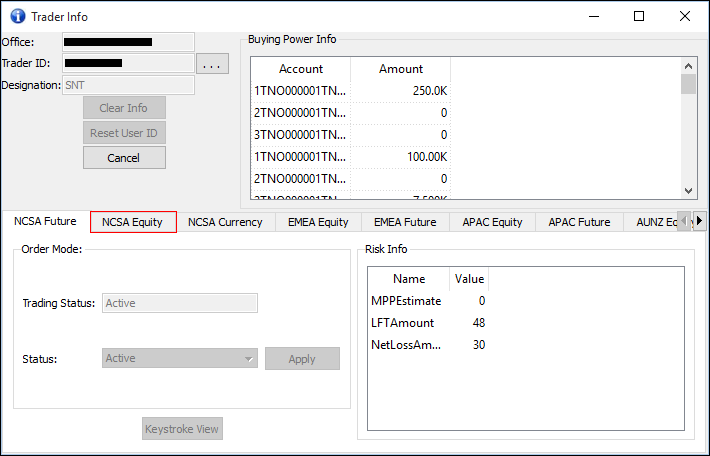This screenshot has height=456, width=710.
Task: Click the Apply button
Action: coord(302,359)
